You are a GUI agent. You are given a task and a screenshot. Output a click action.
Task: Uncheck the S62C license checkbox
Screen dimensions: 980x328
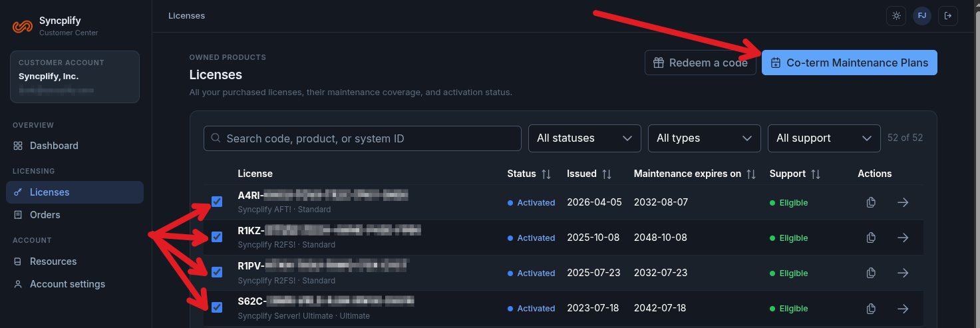pyautogui.click(x=217, y=307)
